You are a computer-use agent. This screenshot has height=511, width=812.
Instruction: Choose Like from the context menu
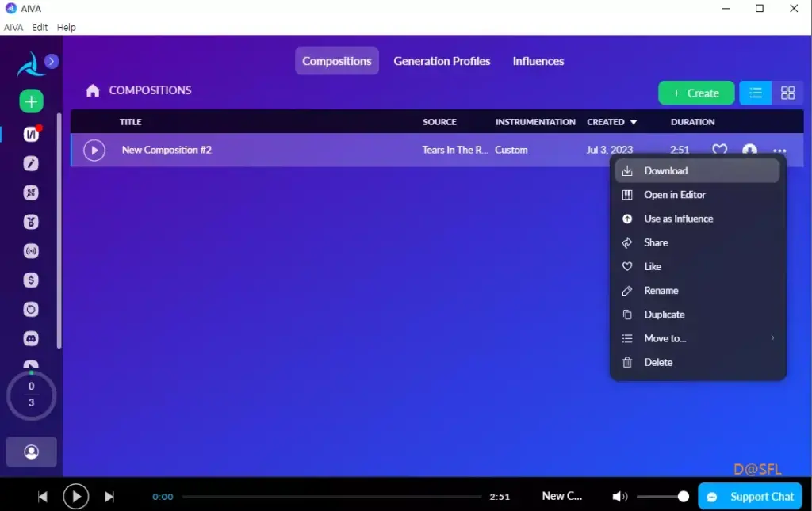pyautogui.click(x=697, y=266)
